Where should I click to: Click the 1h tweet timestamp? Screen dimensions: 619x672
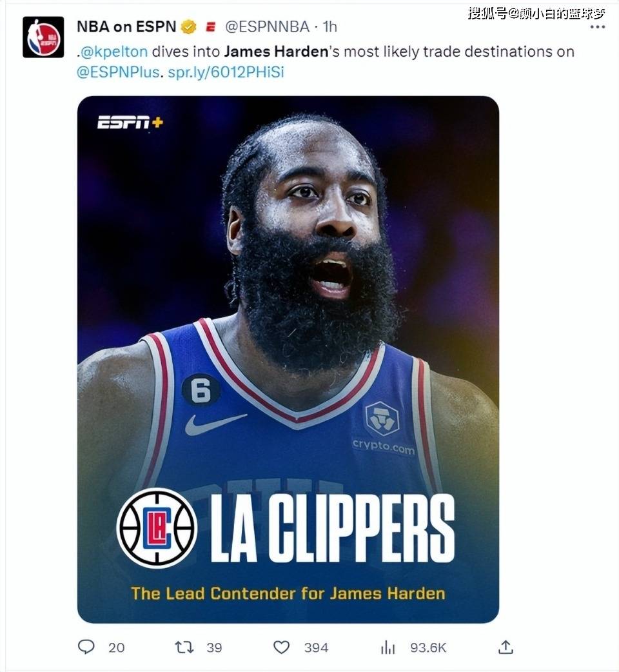(x=330, y=27)
